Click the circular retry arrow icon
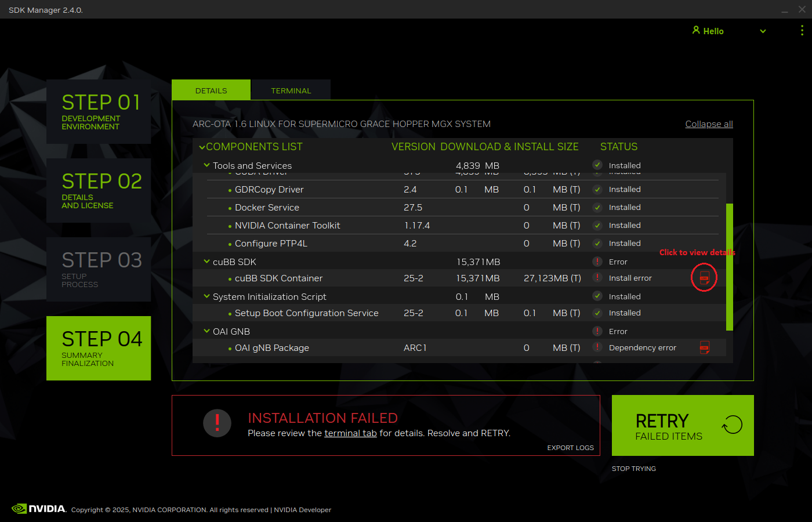 (732, 425)
